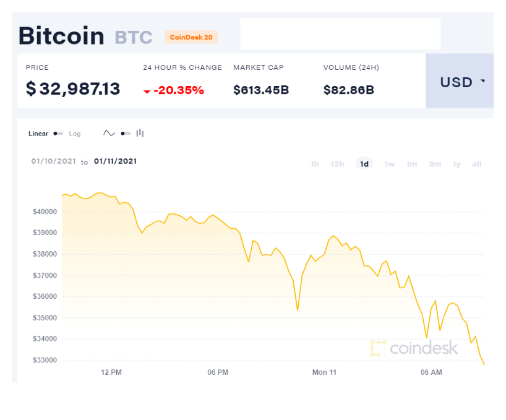Click the CoinDesk 20 badge
The width and height of the screenshot is (506, 420).
click(x=191, y=37)
